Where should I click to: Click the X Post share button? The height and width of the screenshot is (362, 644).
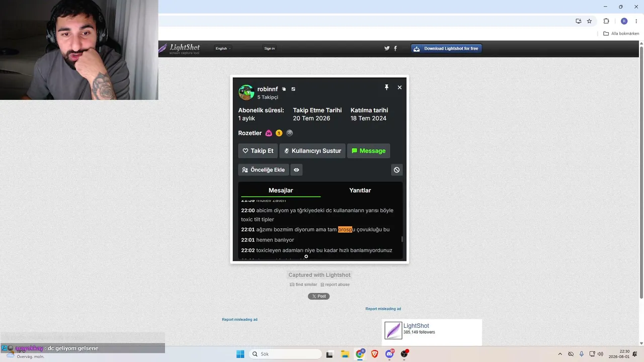[x=318, y=296]
